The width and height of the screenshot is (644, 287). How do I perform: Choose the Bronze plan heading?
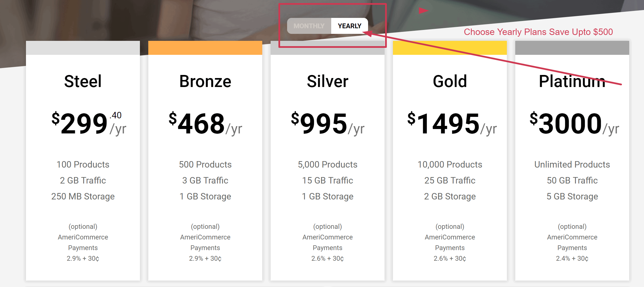tap(205, 81)
